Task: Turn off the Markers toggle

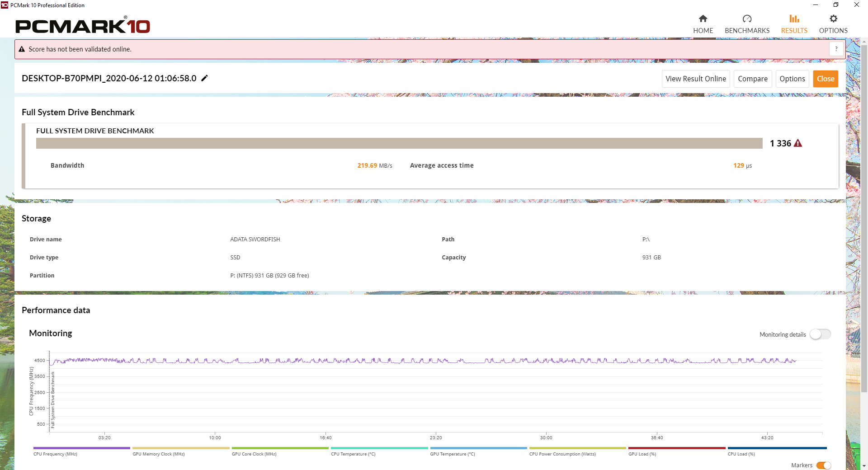Action: [824, 465]
